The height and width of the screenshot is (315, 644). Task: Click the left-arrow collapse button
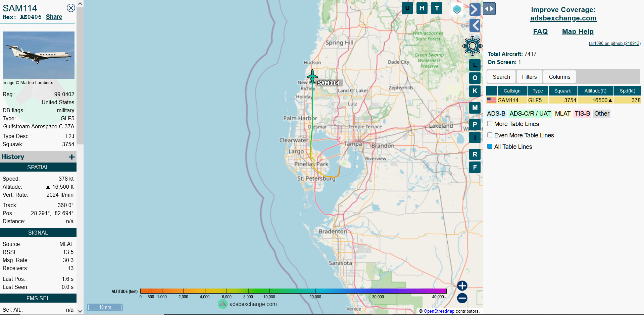click(x=475, y=25)
